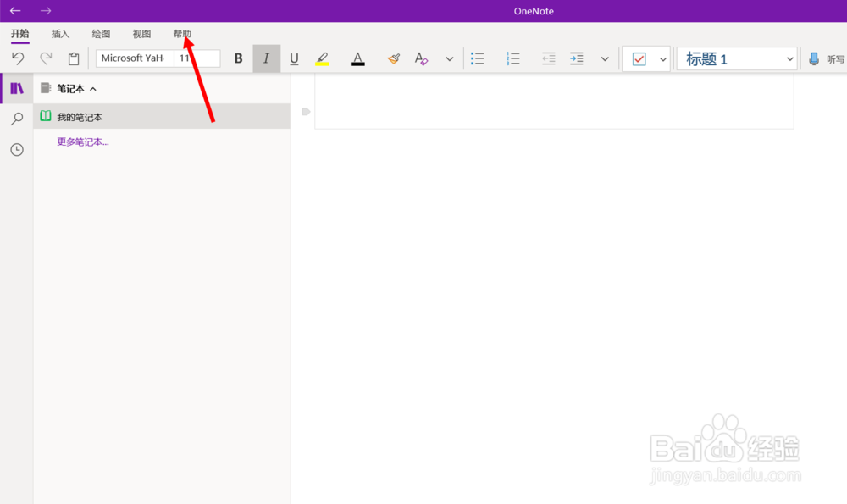Click the note tag marker beside page

pyautogui.click(x=306, y=112)
